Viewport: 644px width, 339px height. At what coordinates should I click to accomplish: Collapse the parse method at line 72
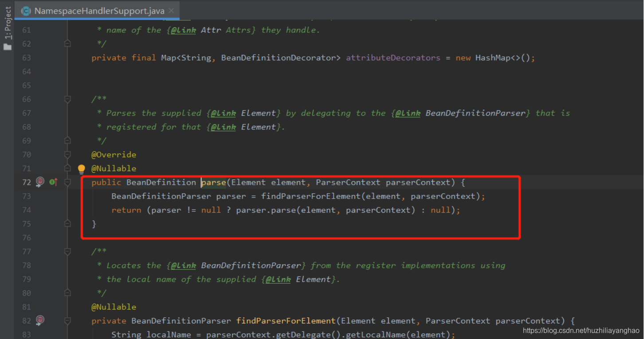click(x=67, y=182)
